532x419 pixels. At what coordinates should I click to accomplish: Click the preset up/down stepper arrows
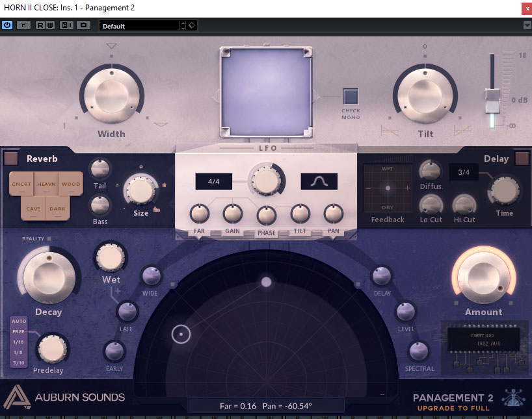coord(183,26)
